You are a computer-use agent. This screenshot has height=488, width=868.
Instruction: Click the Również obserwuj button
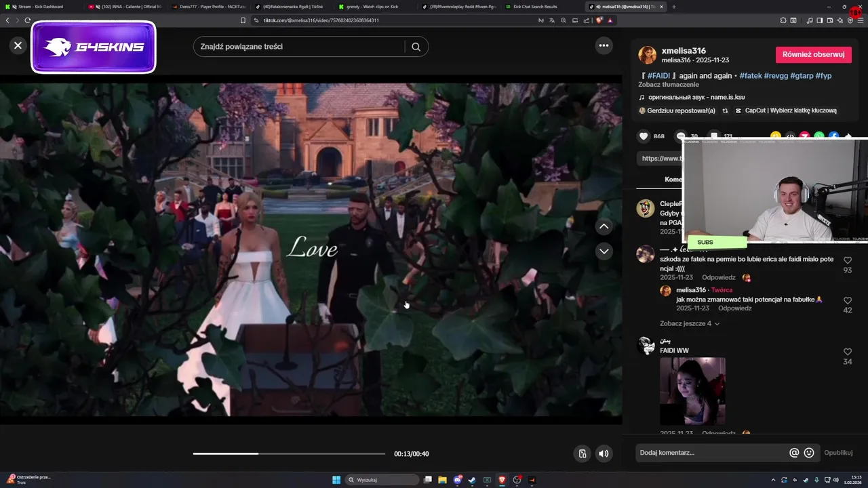tap(813, 55)
